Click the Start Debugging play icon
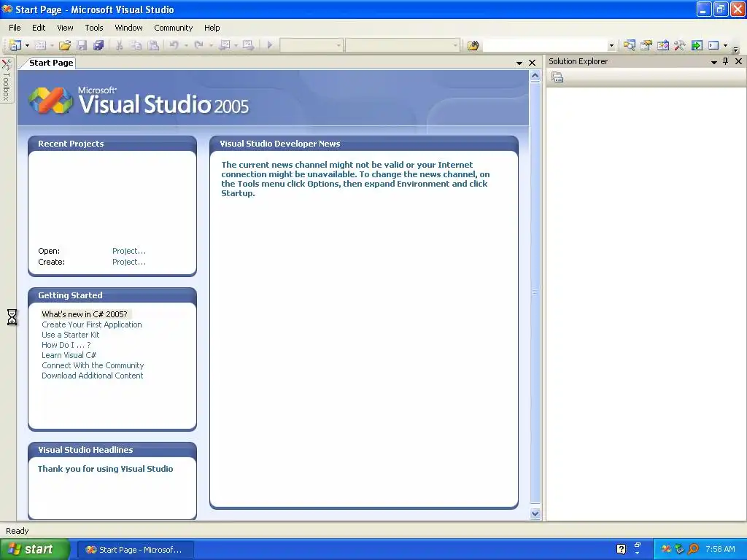The height and width of the screenshot is (560, 747). click(x=270, y=45)
